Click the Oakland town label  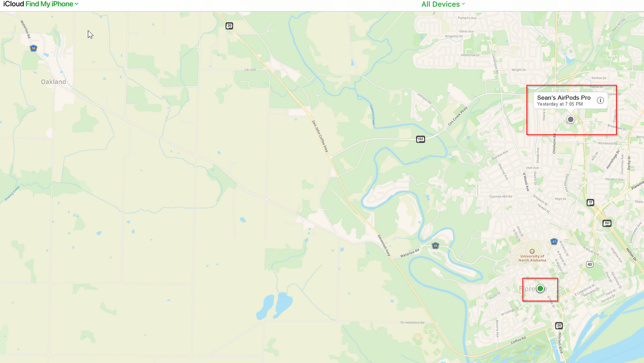(53, 82)
